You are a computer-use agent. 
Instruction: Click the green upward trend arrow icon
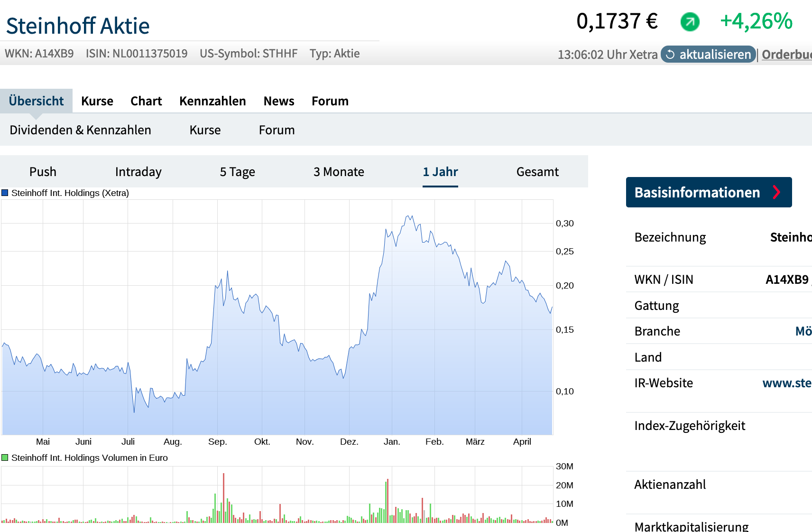pyautogui.click(x=690, y=22)
